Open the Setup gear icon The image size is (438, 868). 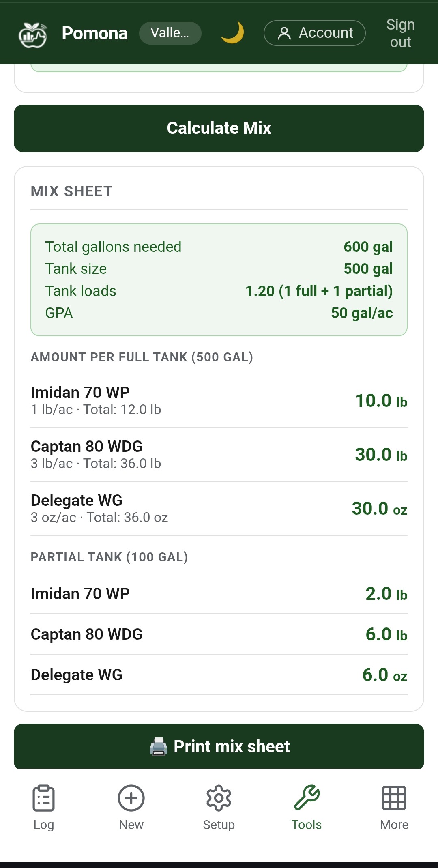coord(219,798)
